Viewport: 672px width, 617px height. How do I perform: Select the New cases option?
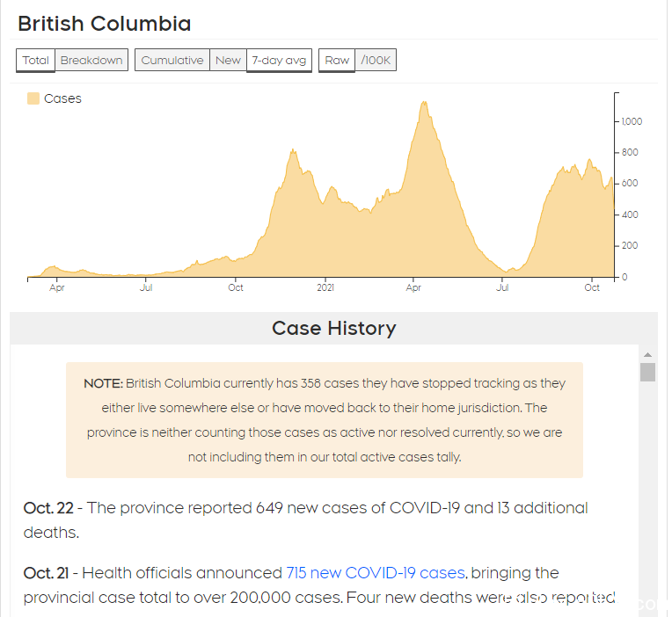(228, 60)
